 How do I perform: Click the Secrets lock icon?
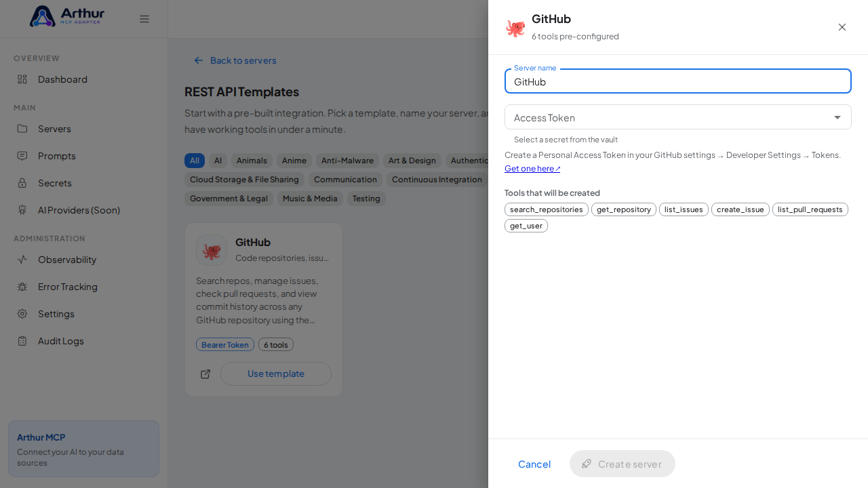(x=22, y=183)
